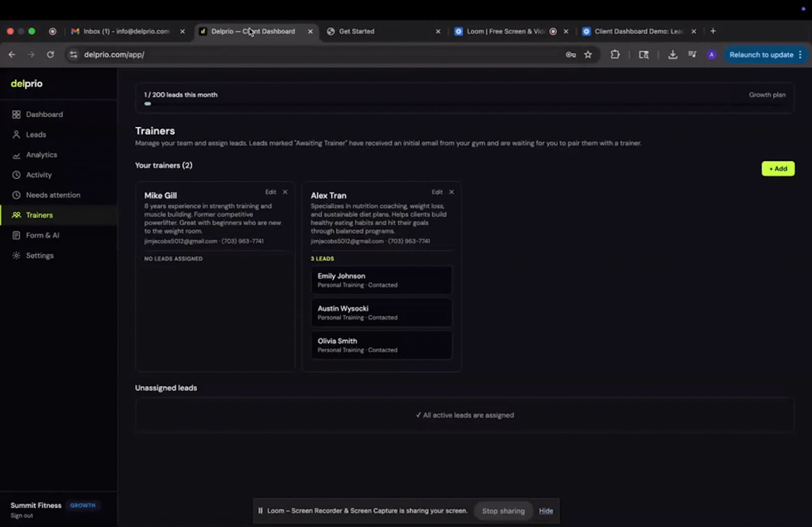Viewport: 812px width, 527px height.
Task: Open Form & AI document icon
Action: click(16, 235)
